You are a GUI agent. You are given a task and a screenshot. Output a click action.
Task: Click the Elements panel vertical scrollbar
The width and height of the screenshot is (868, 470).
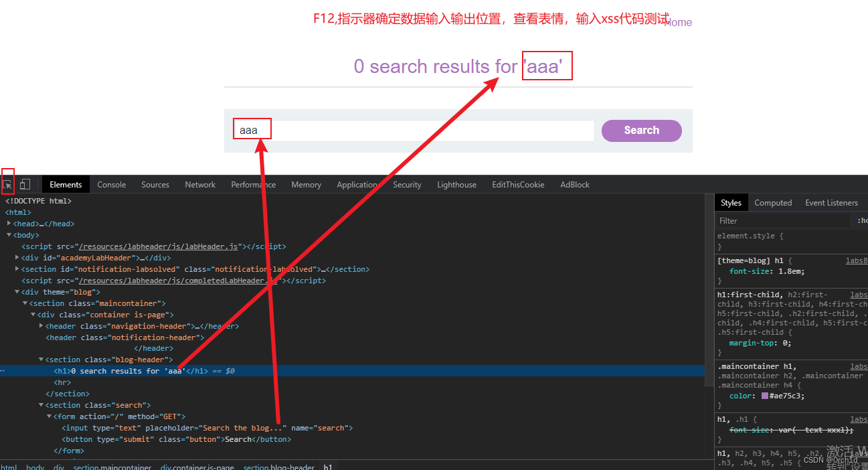click(x=709, y=289)
